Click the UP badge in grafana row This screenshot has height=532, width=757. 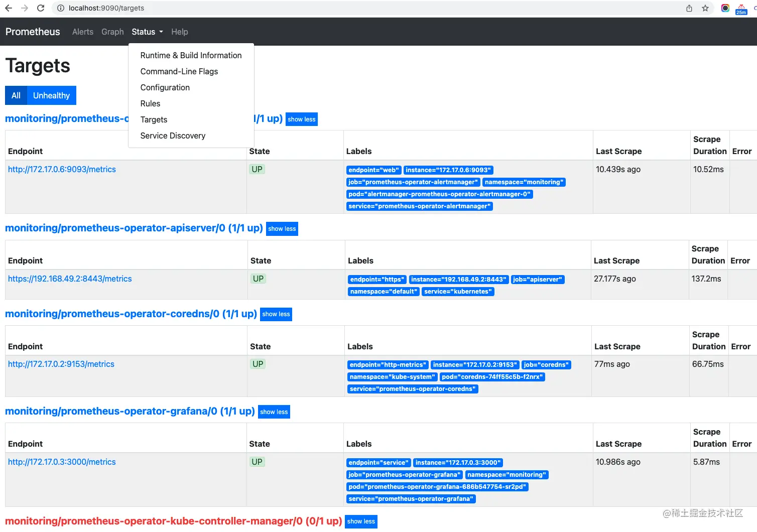[257, 462]
